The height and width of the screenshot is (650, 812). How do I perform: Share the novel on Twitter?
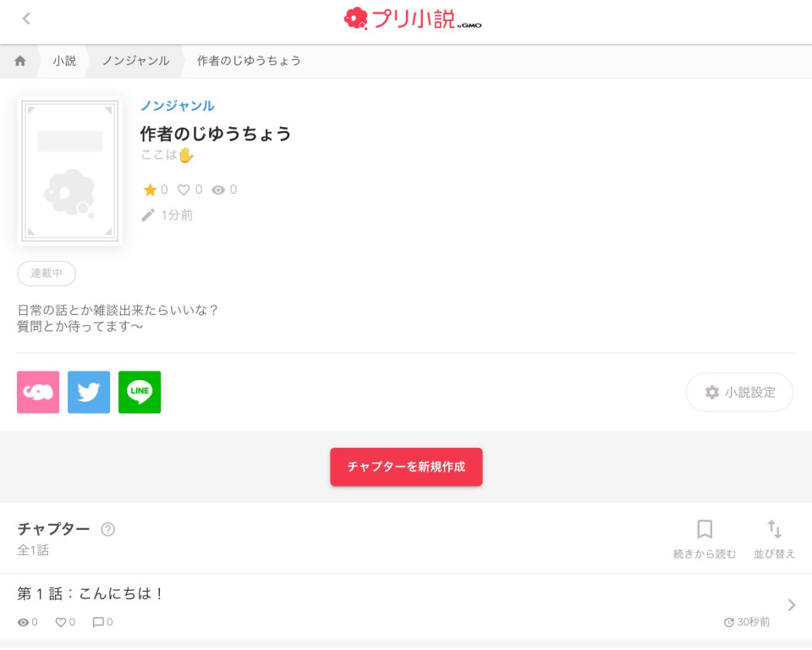click(x=89, y=392)
